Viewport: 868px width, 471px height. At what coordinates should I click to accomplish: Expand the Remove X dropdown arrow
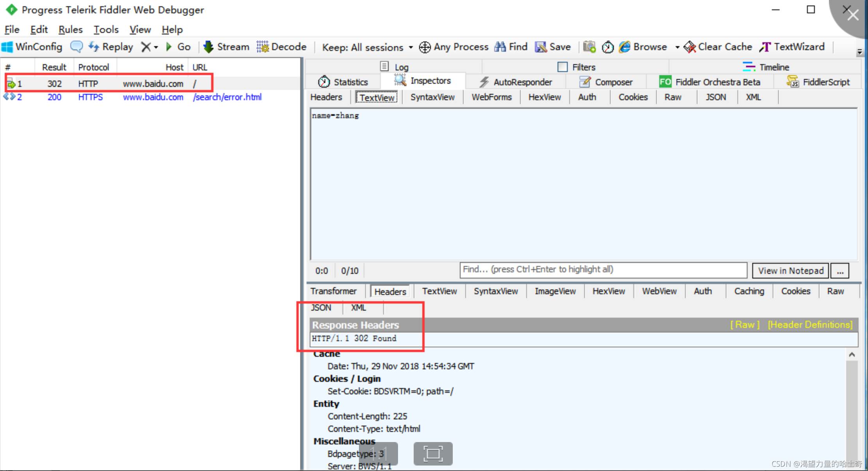click(156, 47)
